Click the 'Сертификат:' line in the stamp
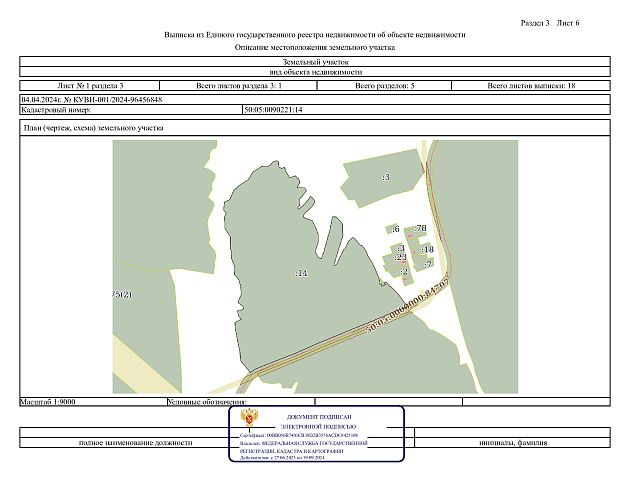This screenshot has height=487, width=630. (299, 435)
